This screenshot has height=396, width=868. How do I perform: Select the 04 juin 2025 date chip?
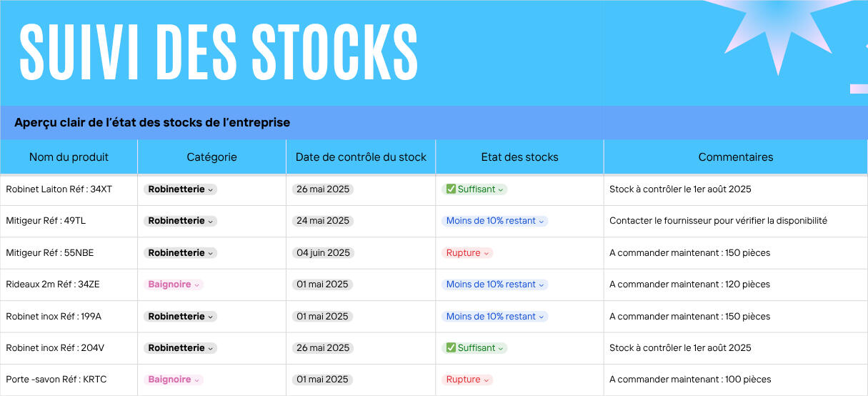click(323, 253)
